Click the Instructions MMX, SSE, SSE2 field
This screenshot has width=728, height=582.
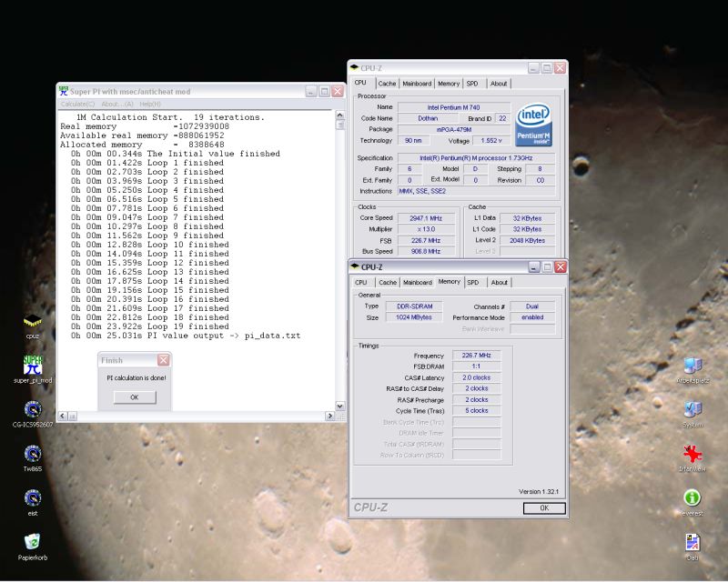point(476,191)
